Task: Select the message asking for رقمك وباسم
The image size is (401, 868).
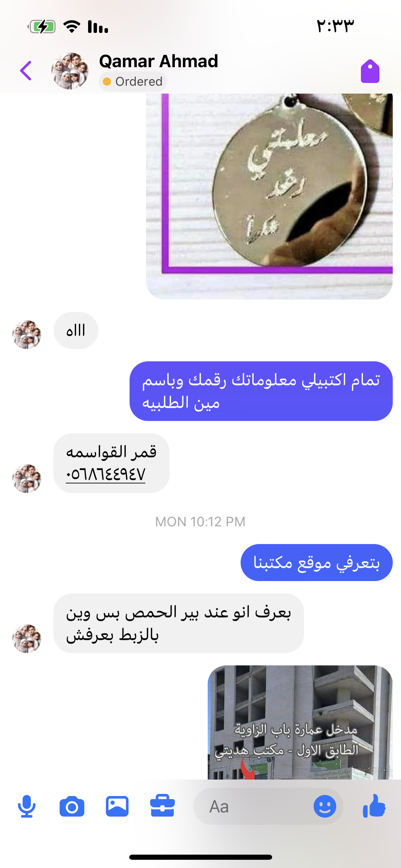Action: pyautogui.click(x=261, y=391)
